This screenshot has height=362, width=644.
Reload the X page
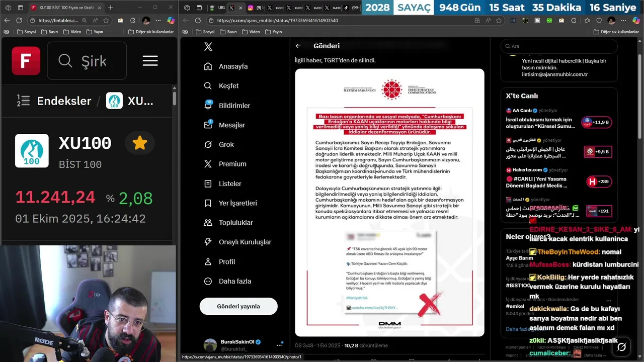coord(198,21)
